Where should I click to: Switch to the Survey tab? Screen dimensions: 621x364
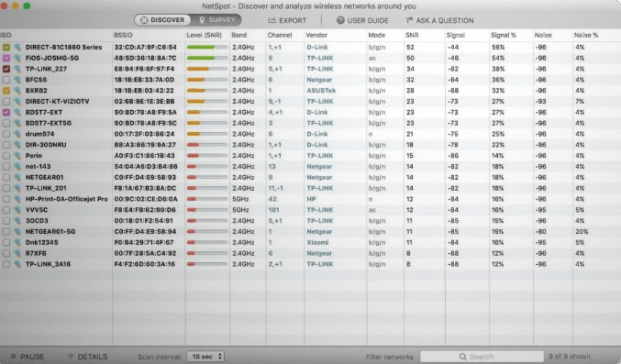[x=216, y=20]
